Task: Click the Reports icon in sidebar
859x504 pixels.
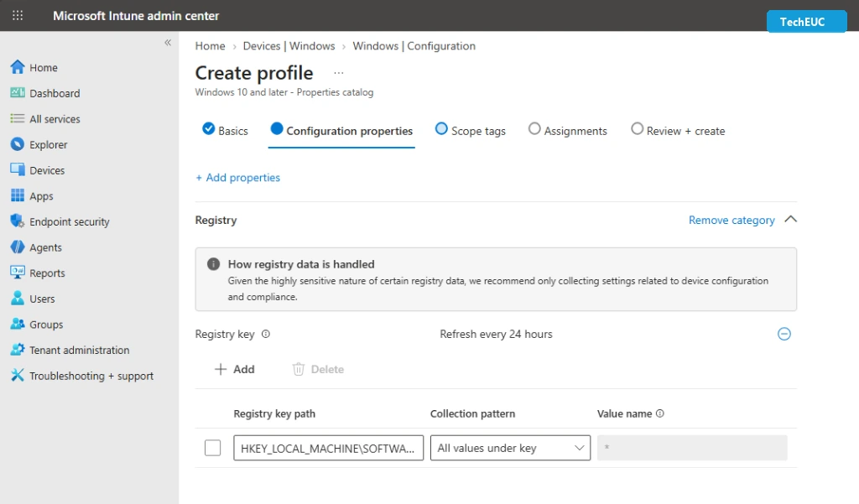Action: pyautogui.click(x=18, y=273)
